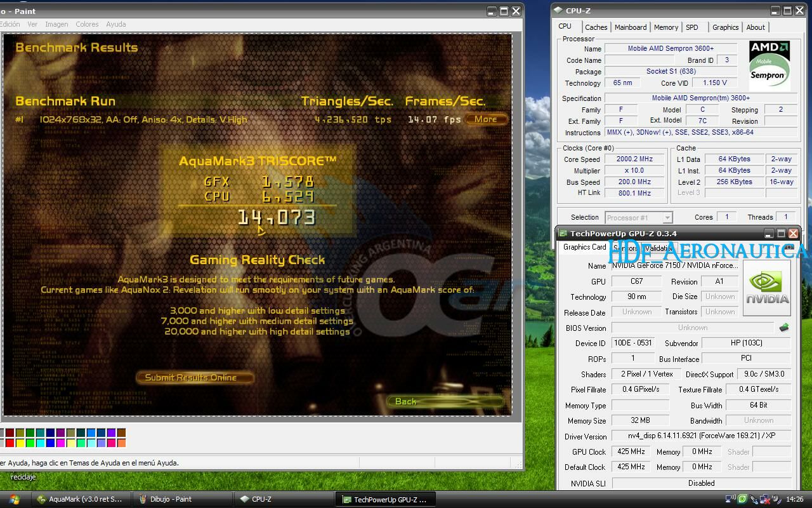
Task: Click the Level 2 cache value 256 KBytes
Action: [734, 182]
